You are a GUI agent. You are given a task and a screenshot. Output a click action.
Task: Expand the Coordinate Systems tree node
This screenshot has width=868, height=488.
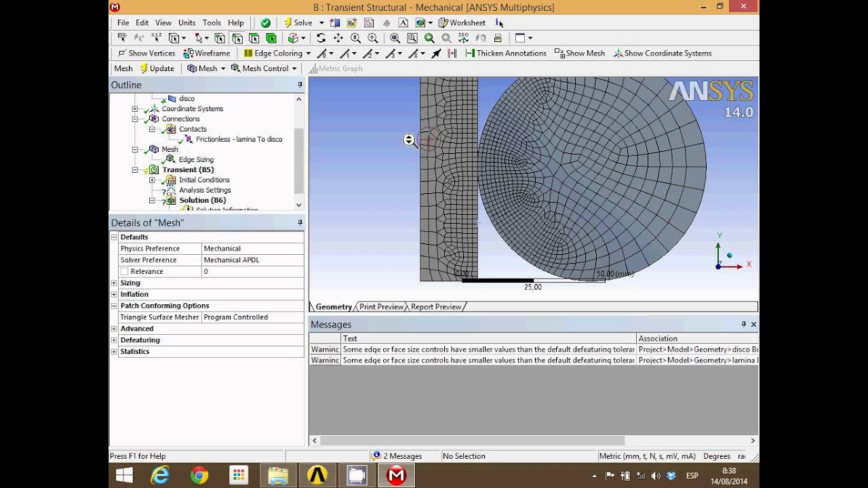tap(135, 108)
